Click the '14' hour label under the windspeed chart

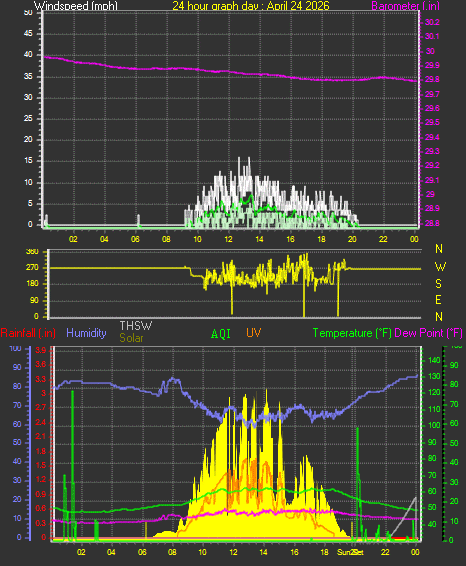click(259, 239)
